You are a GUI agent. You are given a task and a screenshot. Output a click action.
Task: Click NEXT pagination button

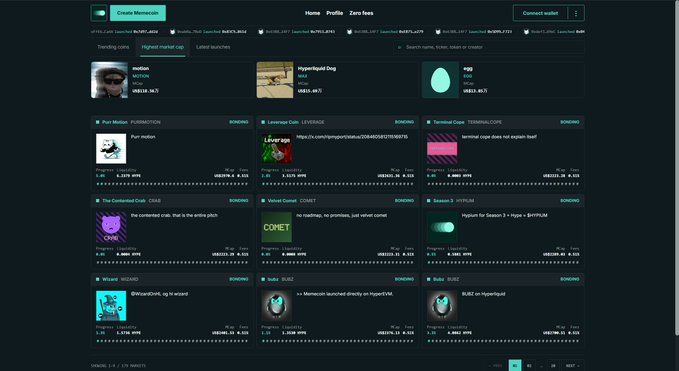572,365
